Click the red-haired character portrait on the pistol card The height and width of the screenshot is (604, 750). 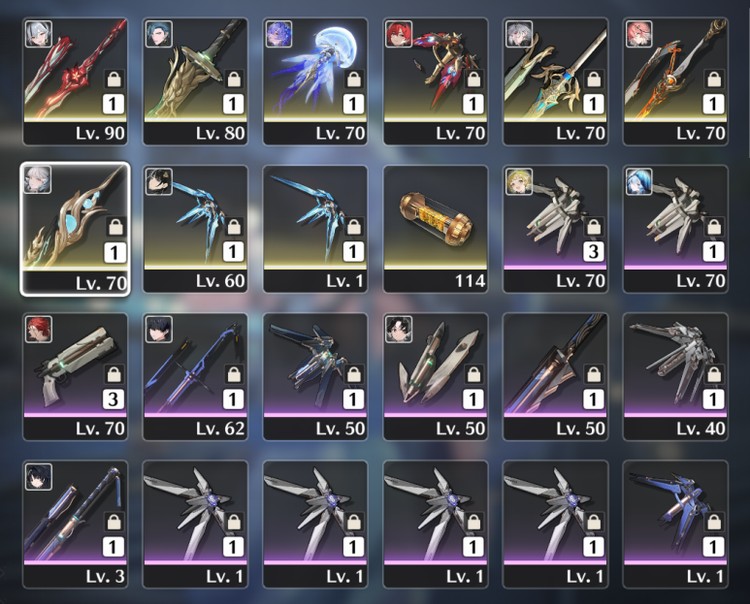(x=38, y=329)
